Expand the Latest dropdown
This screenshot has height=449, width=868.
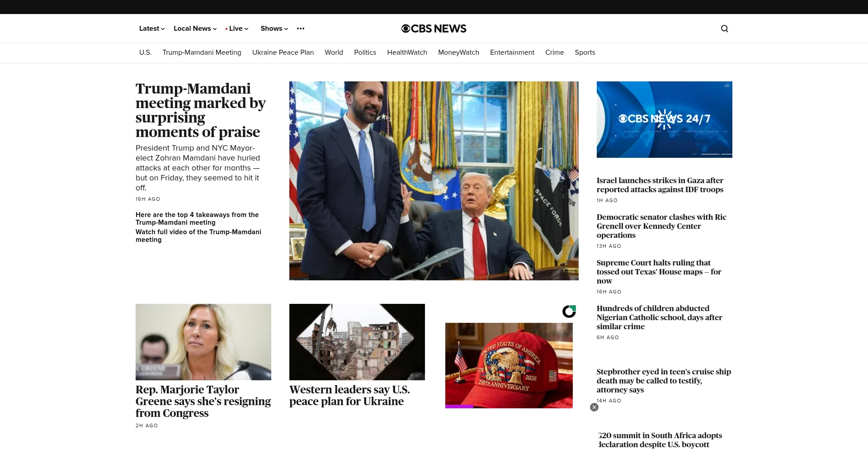tap(152, 28)
